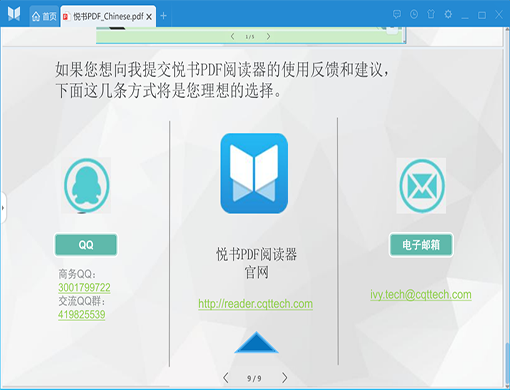Click the QQ penguin icon
This screenshot has width=510, height=390.
point(86,185)
